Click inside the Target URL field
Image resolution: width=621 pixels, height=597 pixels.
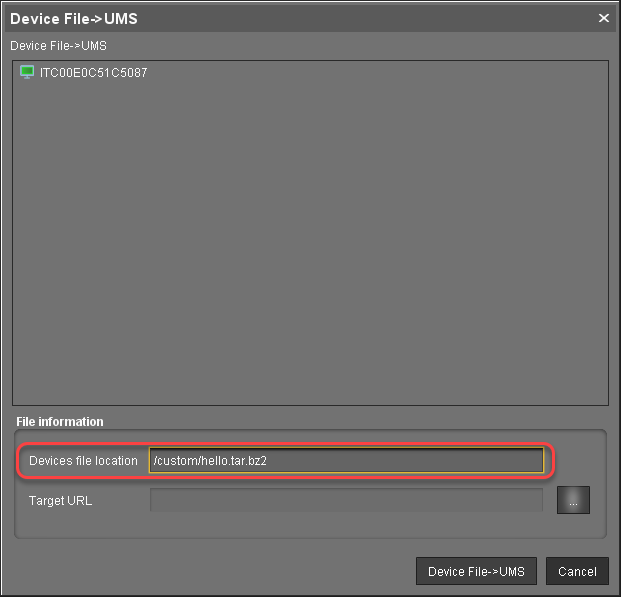pyautogui.click(x=346, y=500)
